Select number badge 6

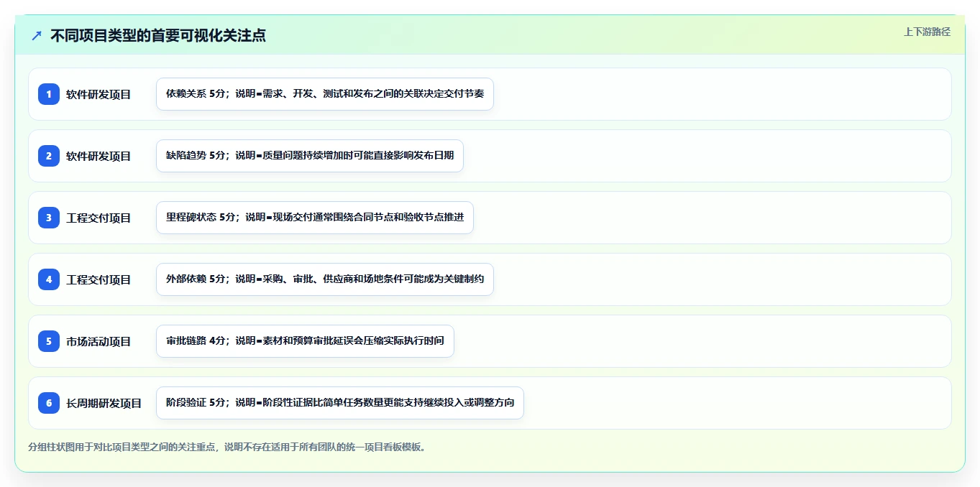49,403
